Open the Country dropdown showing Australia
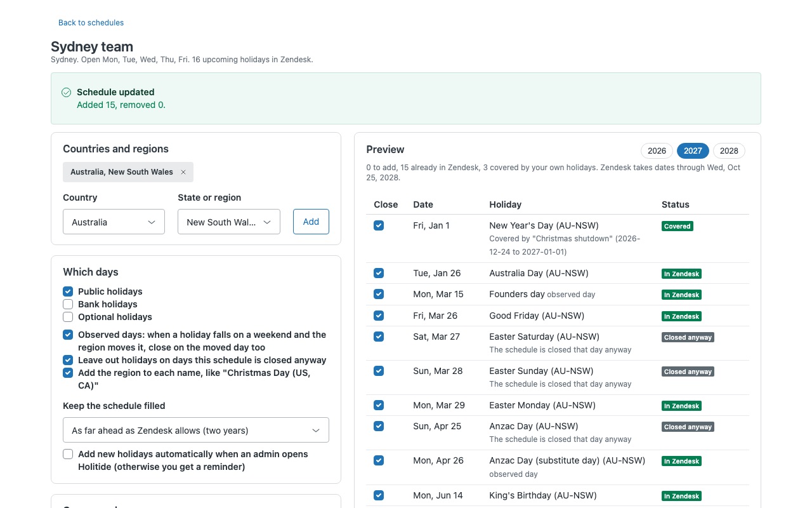Viewport: 812px width, 508px height. point(114,222)
